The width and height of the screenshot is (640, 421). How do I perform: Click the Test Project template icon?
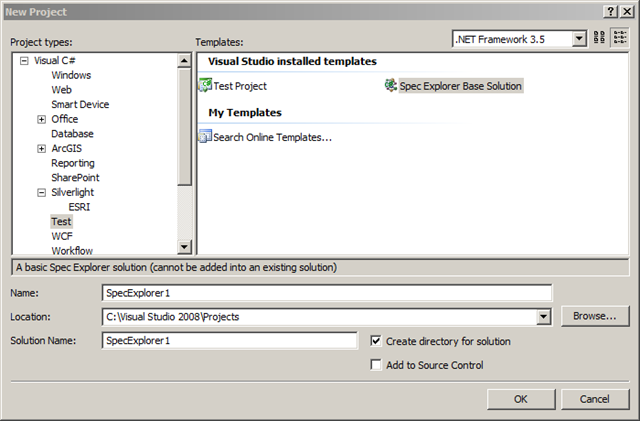(x=205, y=85)
